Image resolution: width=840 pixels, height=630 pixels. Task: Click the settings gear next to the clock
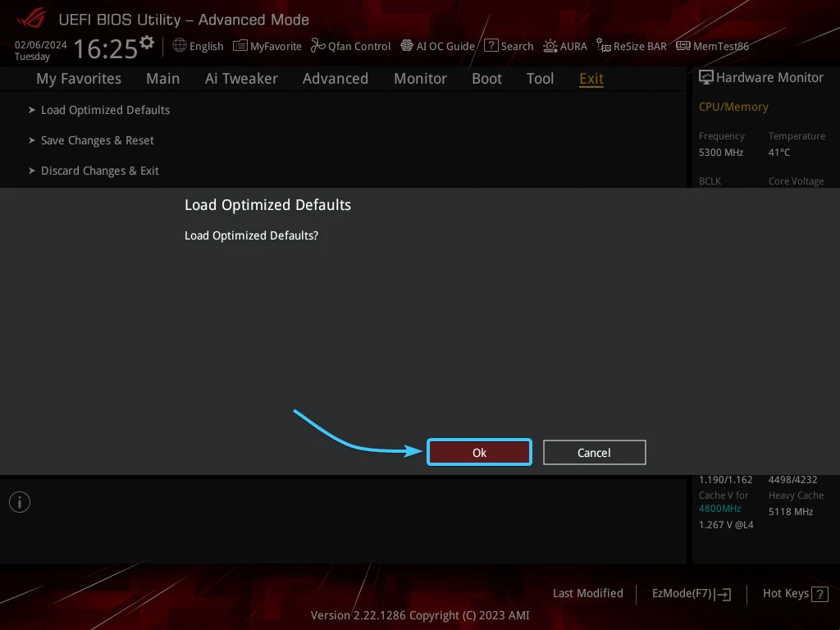point(147,42)
